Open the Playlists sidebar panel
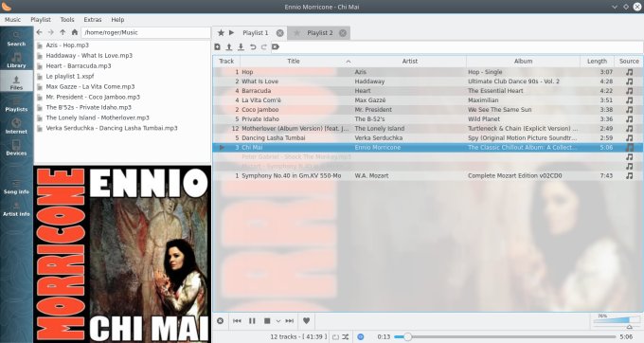The height and width of the screenshot is (343, 644). click(x=16, y=104)
